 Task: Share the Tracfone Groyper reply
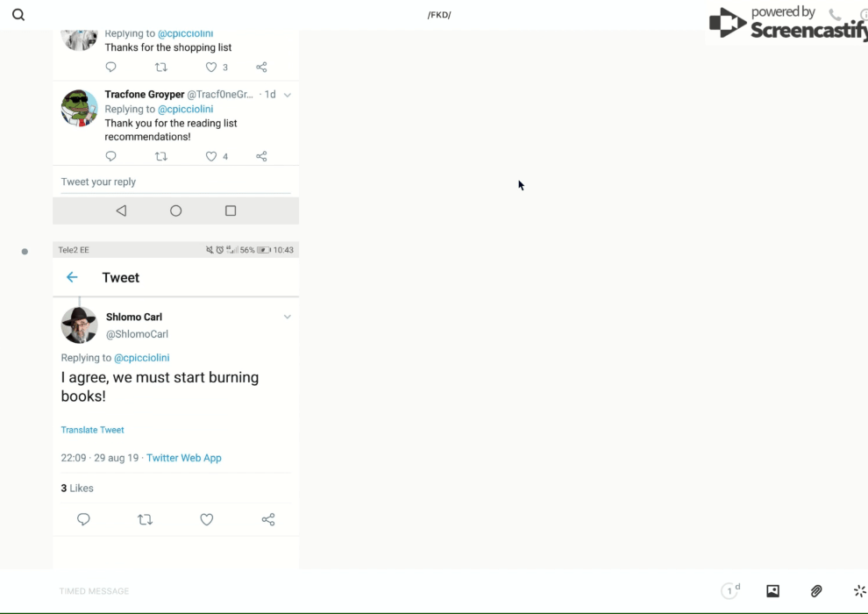click(x=261, y=156)
